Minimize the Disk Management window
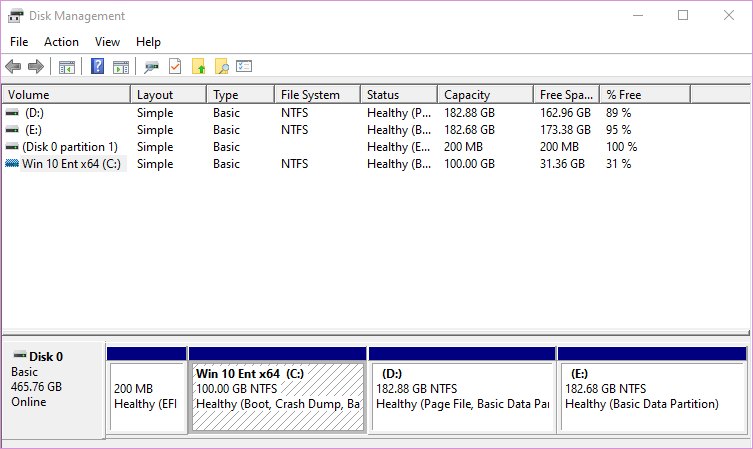Image resolution: width=753 pixels, height=449 pixels. pyautogui.click(x=638, y=15)
